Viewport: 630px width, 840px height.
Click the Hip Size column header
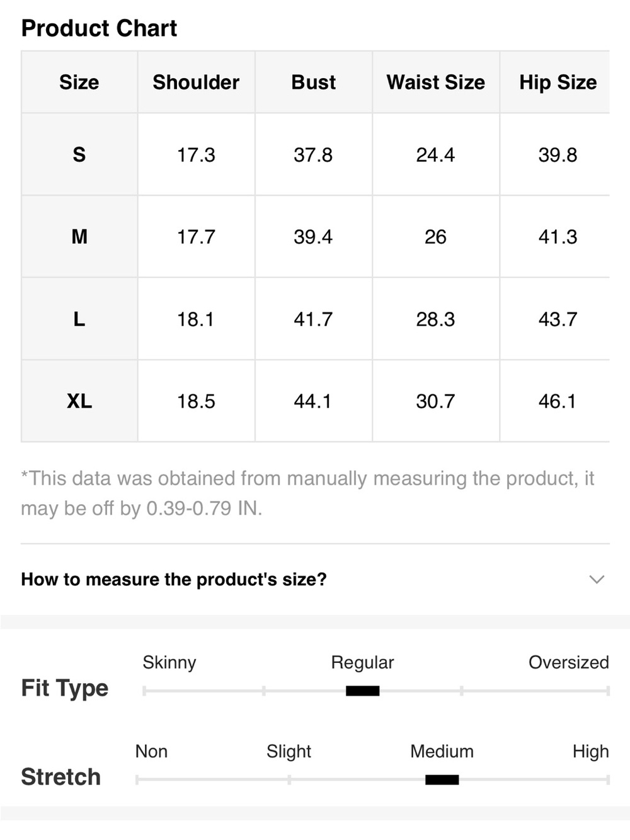click(x=558, y=82)
